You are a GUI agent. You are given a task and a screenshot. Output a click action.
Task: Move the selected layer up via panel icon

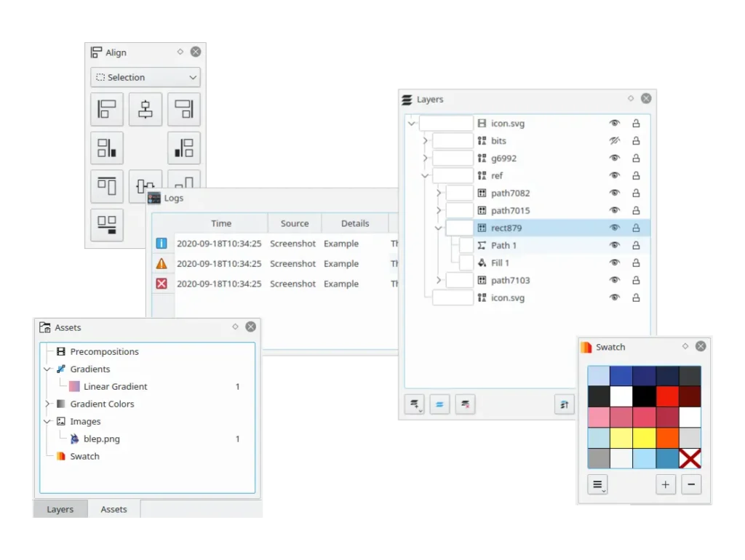pos(565,404)
